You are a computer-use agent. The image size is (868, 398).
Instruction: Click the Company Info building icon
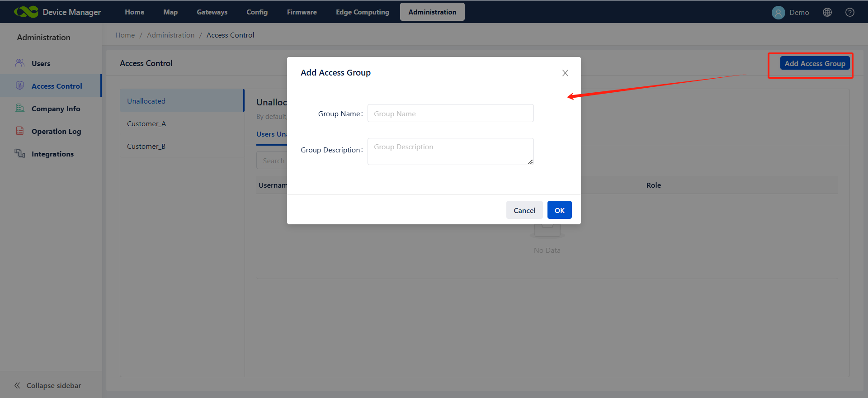click(x=20, y=108)
